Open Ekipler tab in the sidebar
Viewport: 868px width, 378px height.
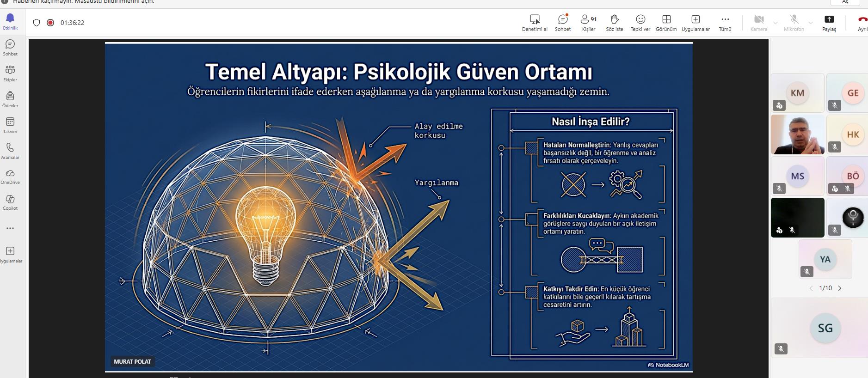click(10, 73)
